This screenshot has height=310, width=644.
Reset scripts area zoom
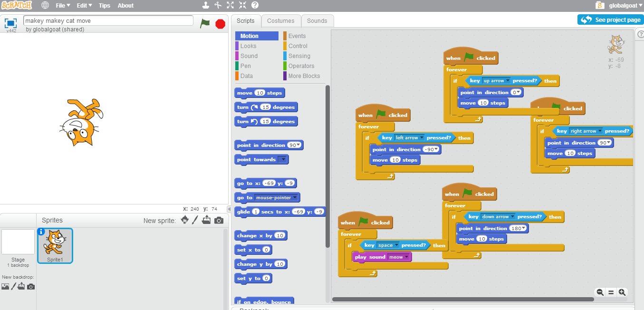[x=611, y=292]
